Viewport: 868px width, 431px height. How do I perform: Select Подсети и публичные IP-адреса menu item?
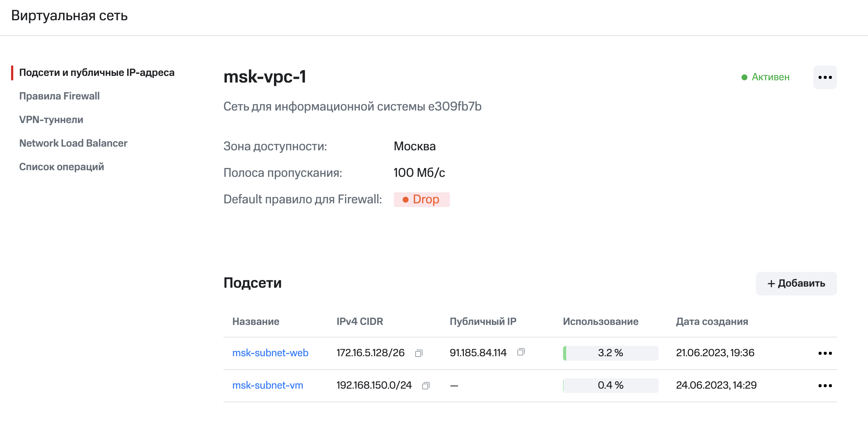[x=97, y=73]
